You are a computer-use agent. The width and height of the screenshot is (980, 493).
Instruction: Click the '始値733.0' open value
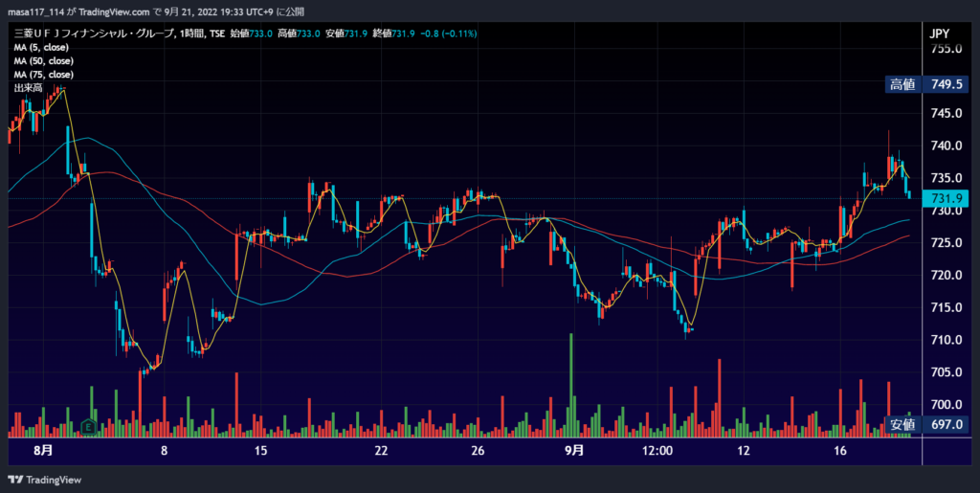252,34
